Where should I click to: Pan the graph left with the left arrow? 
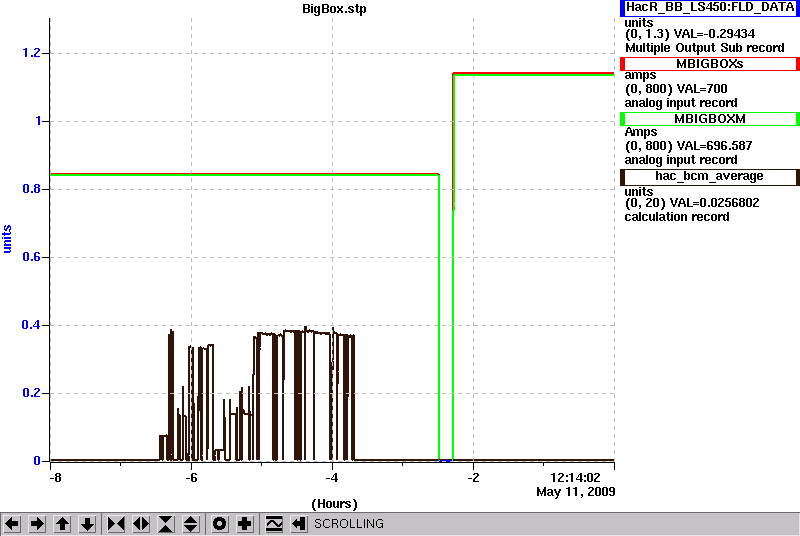(12, 524)
